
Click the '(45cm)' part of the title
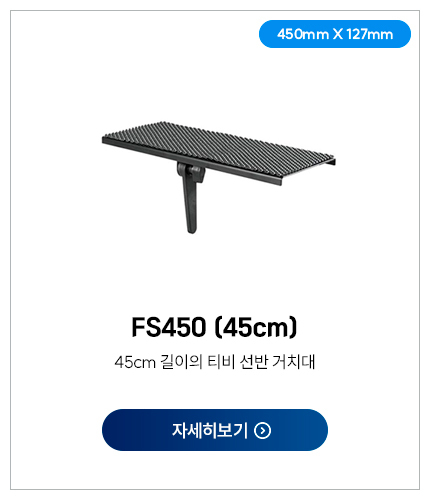256,327
